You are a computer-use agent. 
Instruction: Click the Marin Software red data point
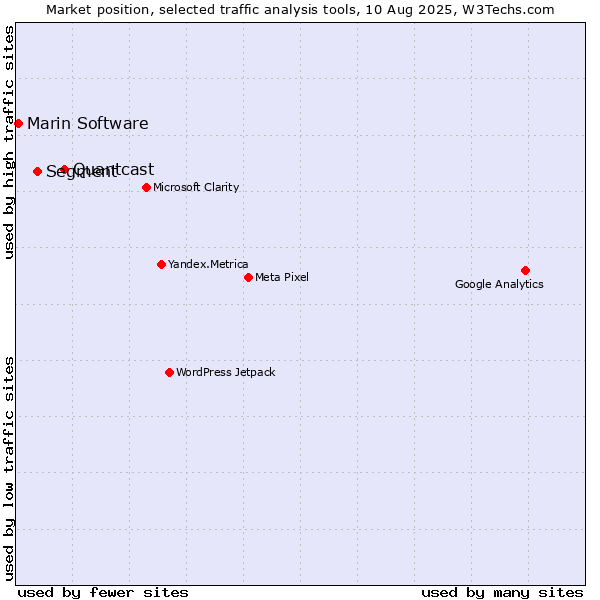[18, 124]
